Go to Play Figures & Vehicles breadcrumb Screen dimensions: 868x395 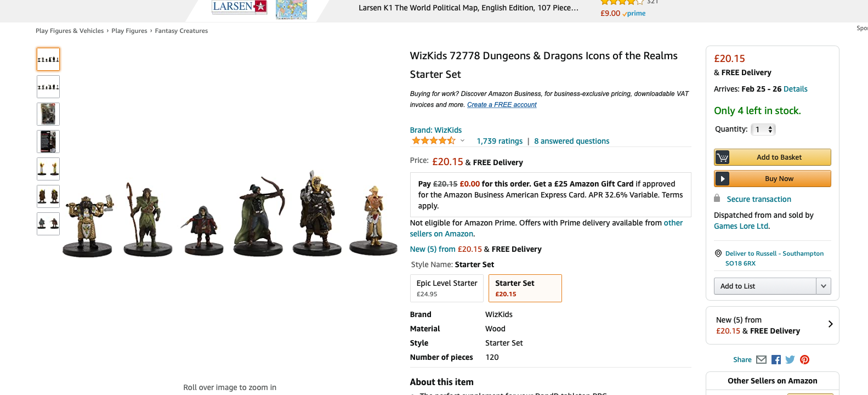tap(70, 31)
